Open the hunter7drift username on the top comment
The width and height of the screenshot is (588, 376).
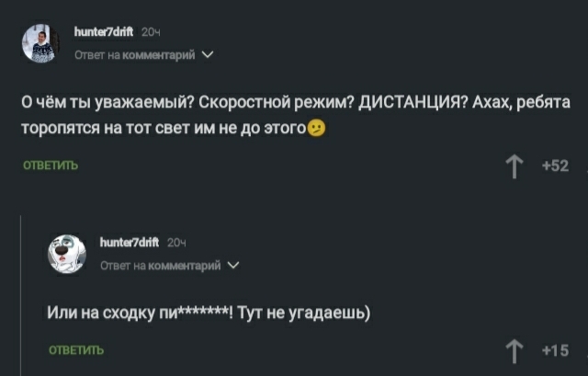point(104,33)
